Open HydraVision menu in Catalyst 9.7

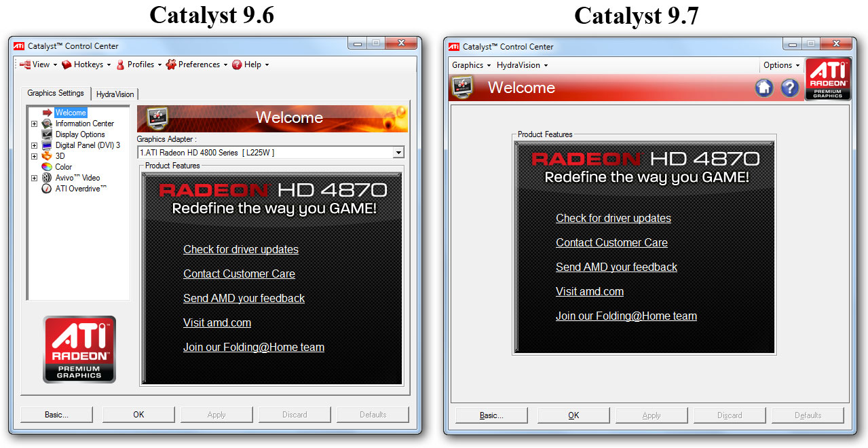point(522,65)
